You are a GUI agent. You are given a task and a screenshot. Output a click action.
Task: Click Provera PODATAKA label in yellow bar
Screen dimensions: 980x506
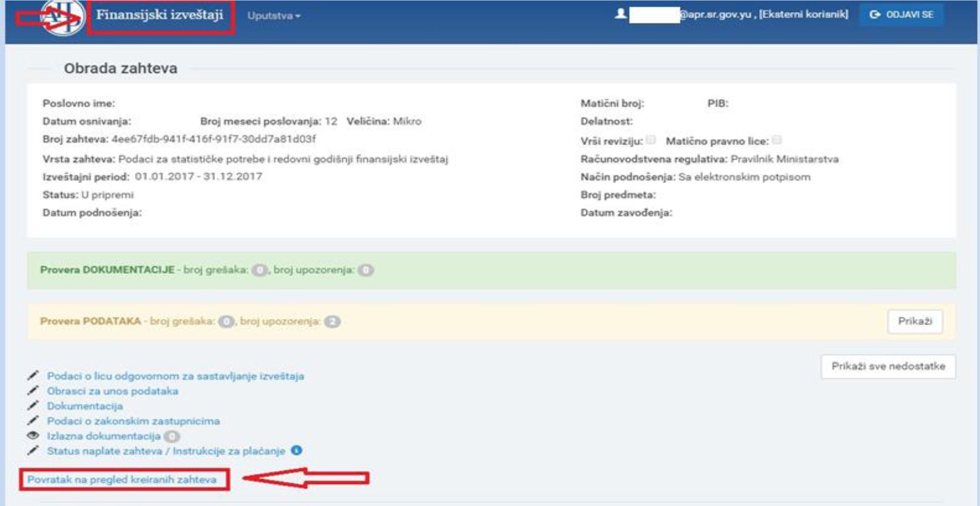tap(90, 321)
